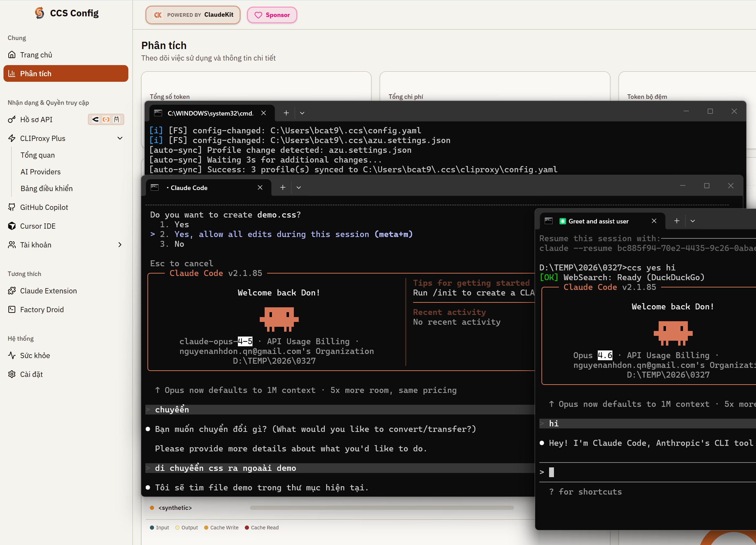This screenshot has width=756, height=545.
Task: Switch to the Greet and assist user tab
Action: click(598, 221)
